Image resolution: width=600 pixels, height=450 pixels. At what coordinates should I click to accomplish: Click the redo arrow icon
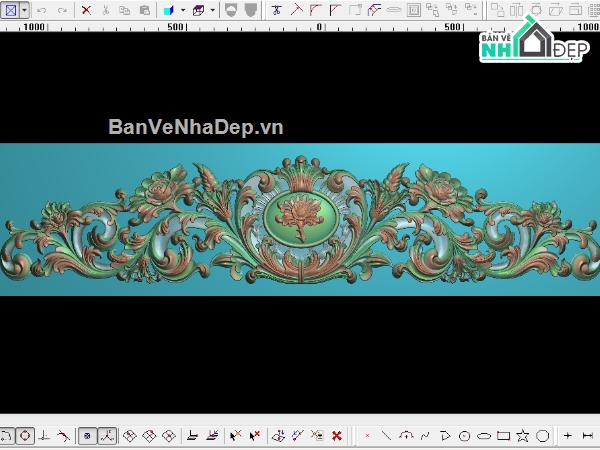click(59, 10)
